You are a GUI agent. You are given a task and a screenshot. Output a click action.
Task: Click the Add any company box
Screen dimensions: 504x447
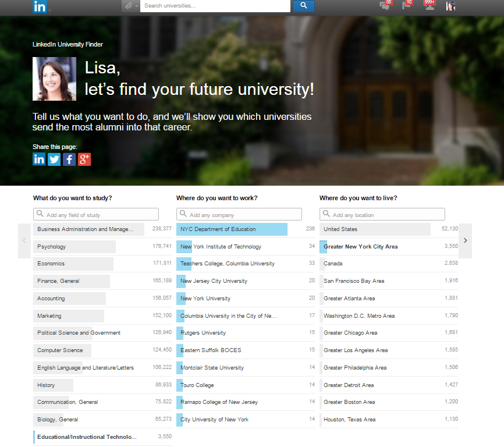pos(239,214)
